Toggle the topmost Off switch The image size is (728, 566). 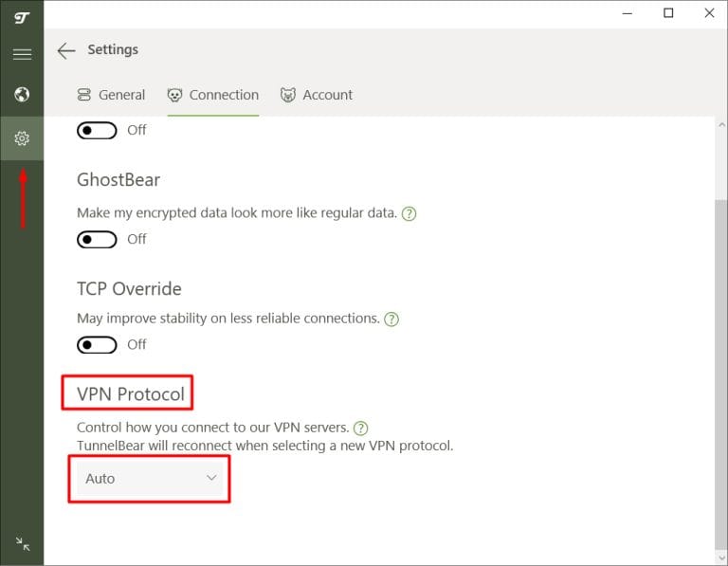tap(97, 130)
